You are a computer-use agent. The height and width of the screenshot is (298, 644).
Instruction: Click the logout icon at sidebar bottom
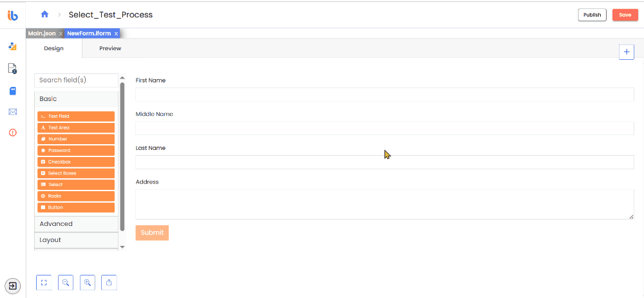13,286
